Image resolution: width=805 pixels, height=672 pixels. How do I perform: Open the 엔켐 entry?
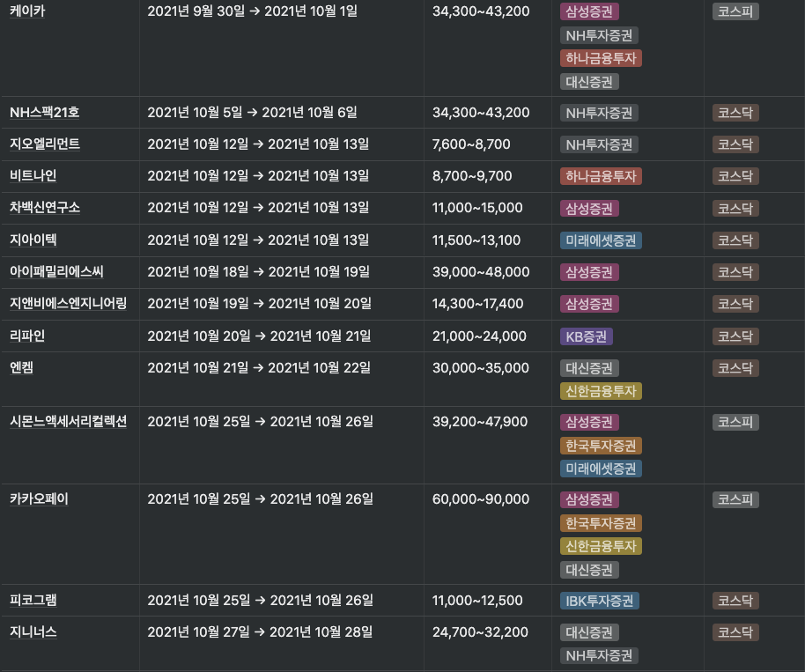21,367
